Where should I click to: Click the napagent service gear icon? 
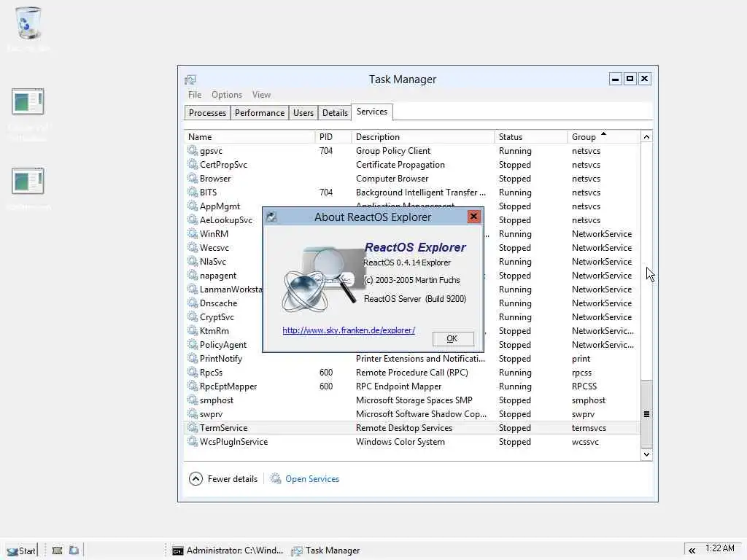[193, 275]
